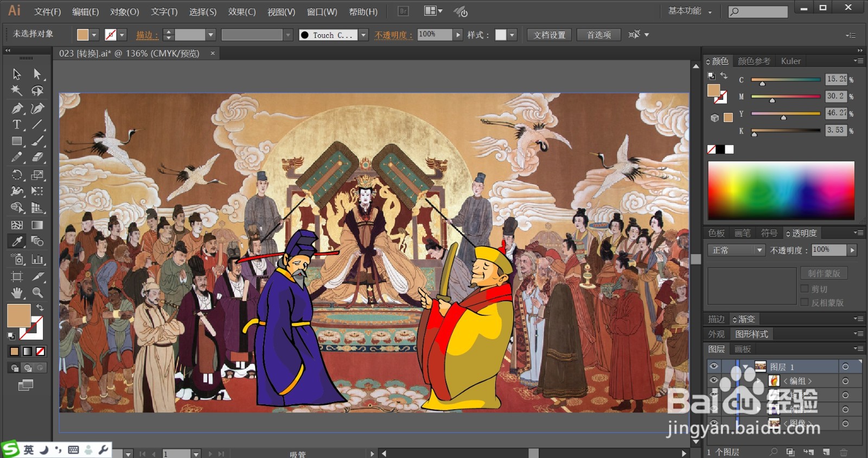Viewport: 868px width, 458px height.
Task: Open the 基本功能 workspace switcher
Action: (x=690, y=11)
